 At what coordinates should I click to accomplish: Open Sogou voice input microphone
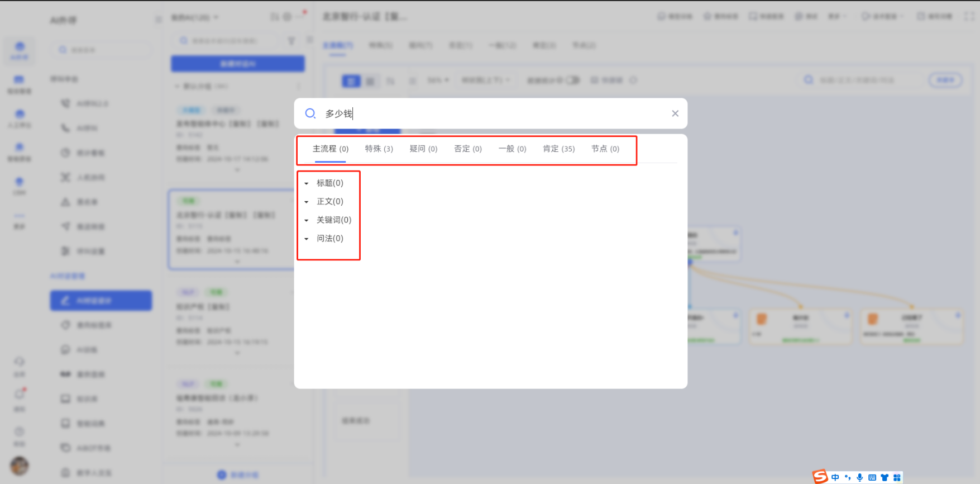(x=860, y=477)
